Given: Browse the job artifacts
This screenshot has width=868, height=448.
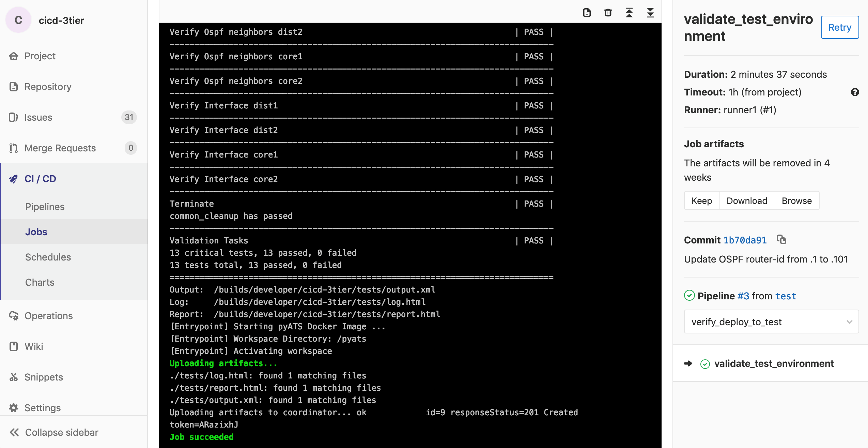Looking at the screenshot, I should [796, 201].
